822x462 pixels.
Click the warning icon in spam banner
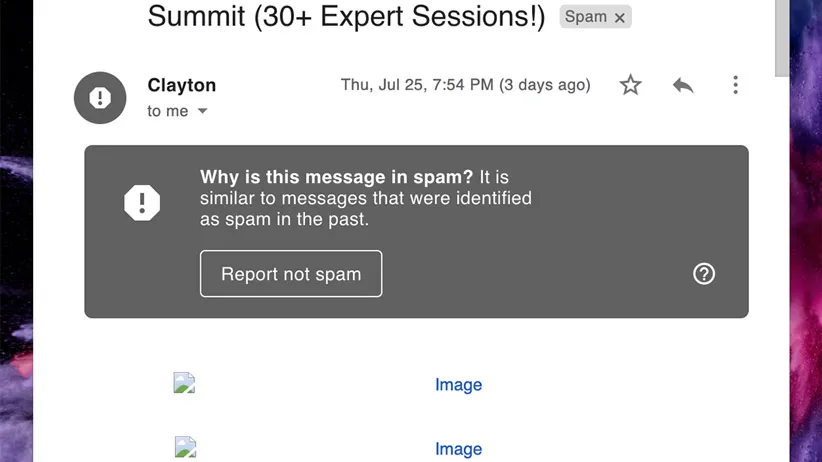click(142, 203)
